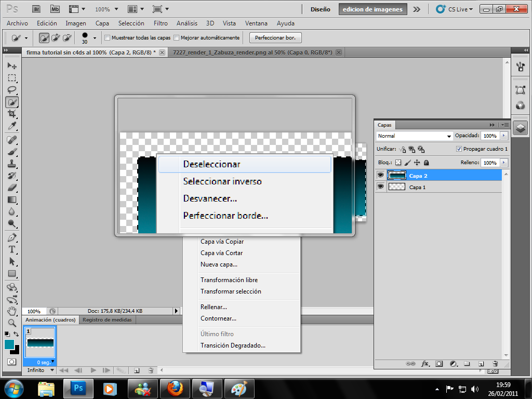Image resolution: width=532 pixels, height=399 pixels.
Task: Select the Spot Healing Brush tool
Action: tap(12, 139)
